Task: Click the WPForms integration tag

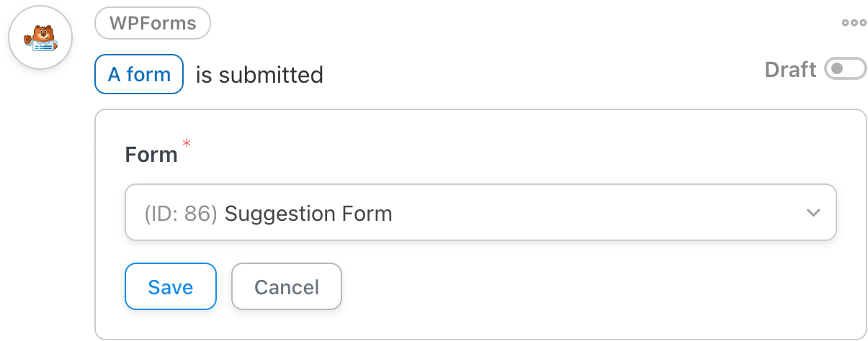Action: click(x=153, y=23)
